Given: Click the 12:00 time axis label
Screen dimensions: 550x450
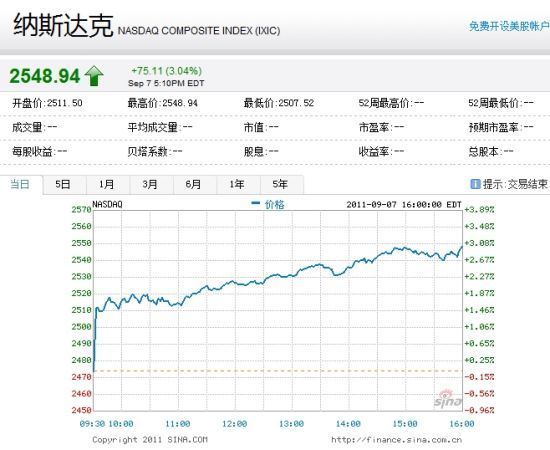Looking at the screenshot, I should tap(234, 424).
